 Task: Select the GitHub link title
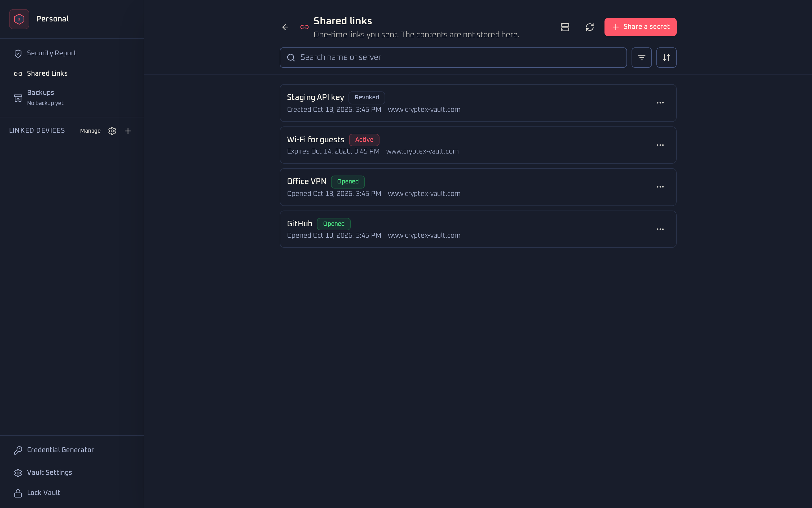click(x=299, y=224)
